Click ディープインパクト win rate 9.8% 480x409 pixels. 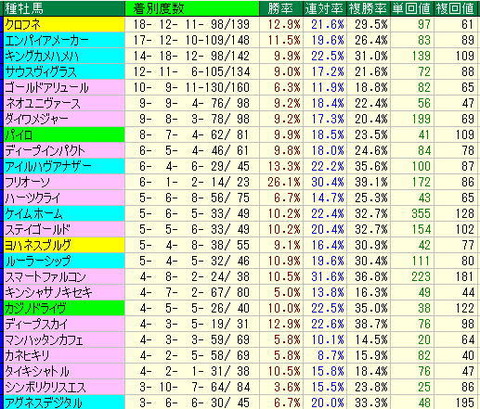(287, 151)
